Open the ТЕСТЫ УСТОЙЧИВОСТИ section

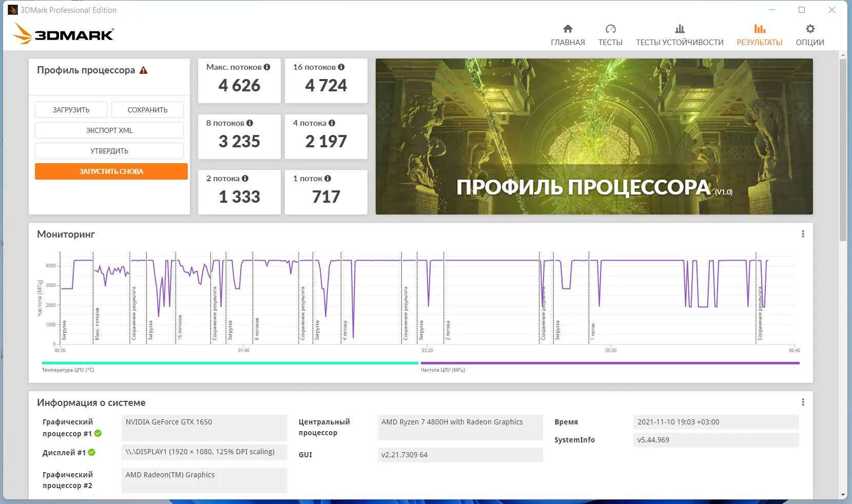[680, 43]
